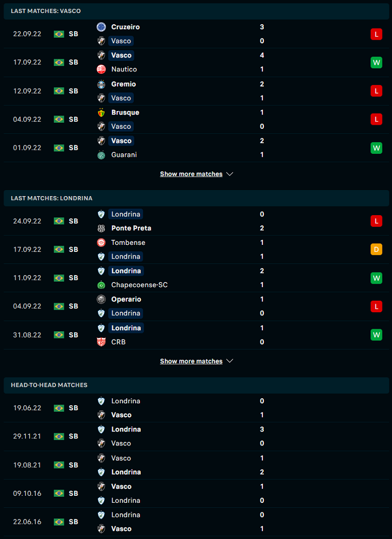
Task: Click the Operario club crest icon
Action: coord(101,299)
